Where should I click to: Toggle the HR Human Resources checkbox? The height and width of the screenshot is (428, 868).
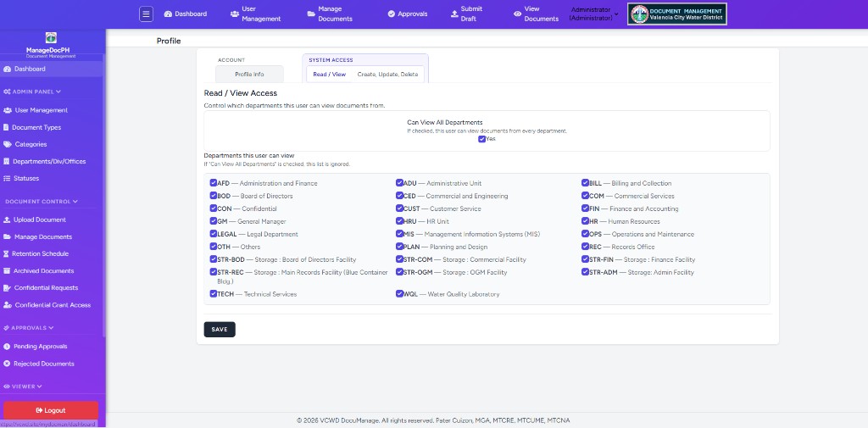pos(585,221)
